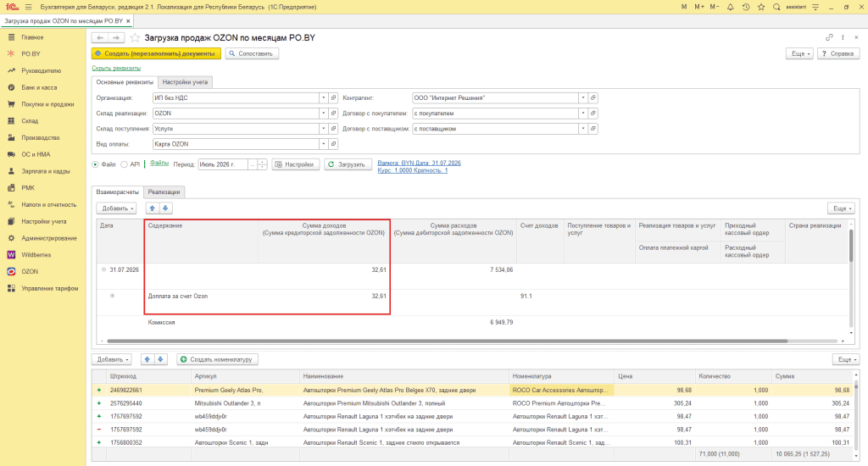
Task: Open Покупки и продажи in the sidebar
Action: pos(47,104)
